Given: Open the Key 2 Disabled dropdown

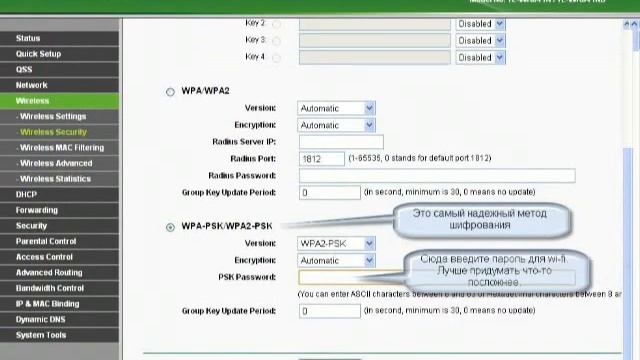Looking at the screenshot, I should (480, 24).
